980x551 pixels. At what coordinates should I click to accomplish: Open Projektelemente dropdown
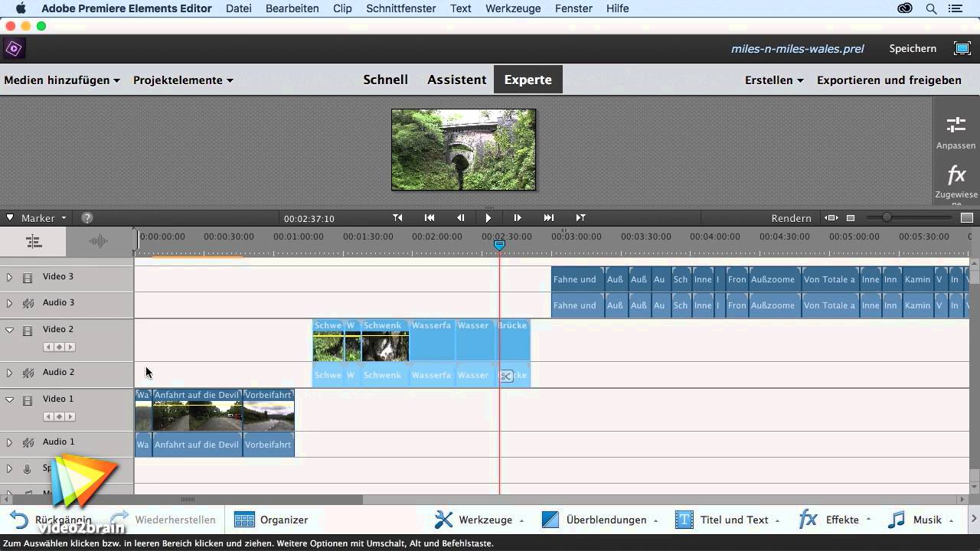(x=183, y=80)
